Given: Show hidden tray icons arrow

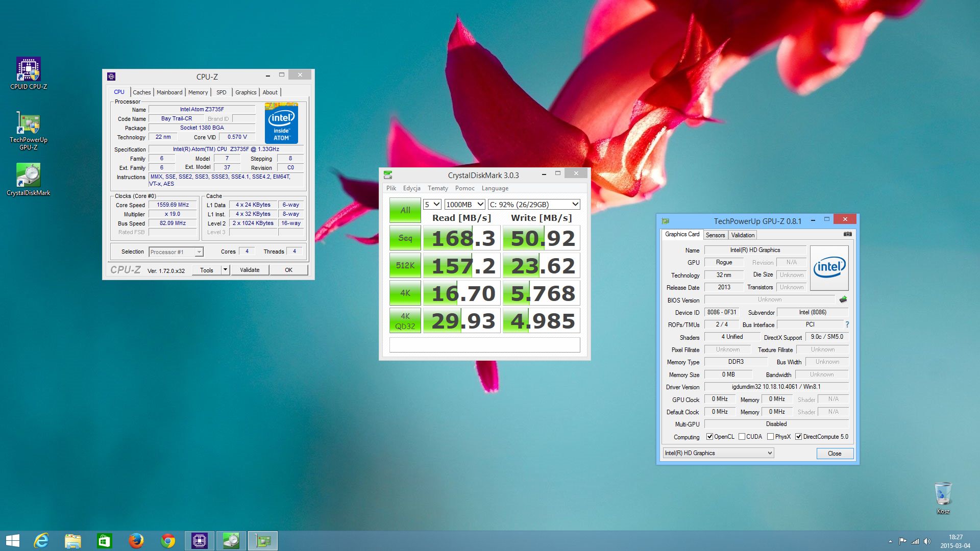Looking at the screenshot, I should pos(890,541).
